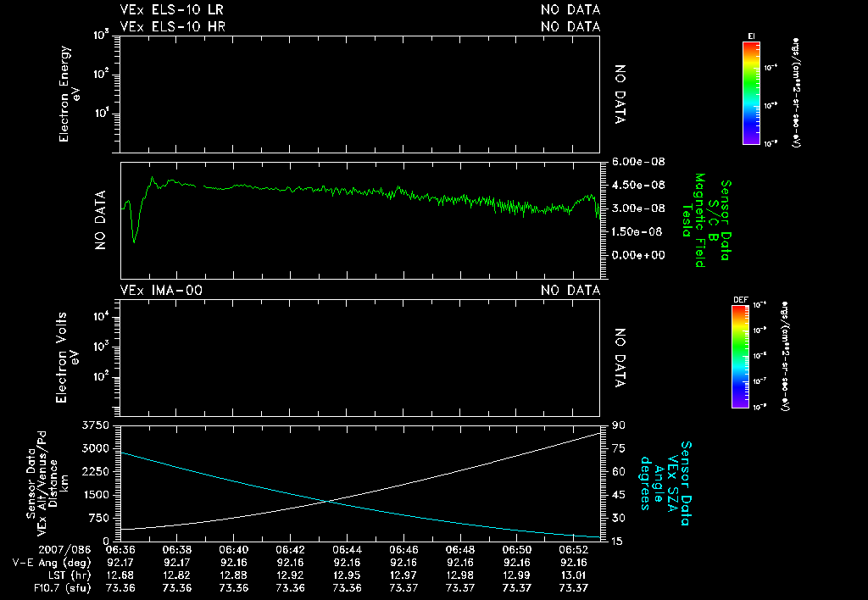Click the 06:36 time axis label
868x600 pixels.
click(120, 550)
